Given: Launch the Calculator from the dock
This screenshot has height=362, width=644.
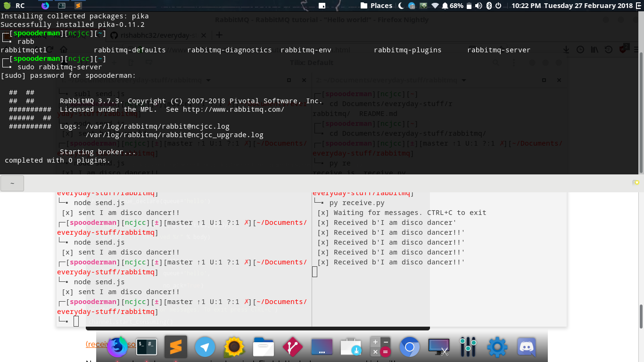Looking at the screenshot, I should pyautogui.click(x=380, y=347).
